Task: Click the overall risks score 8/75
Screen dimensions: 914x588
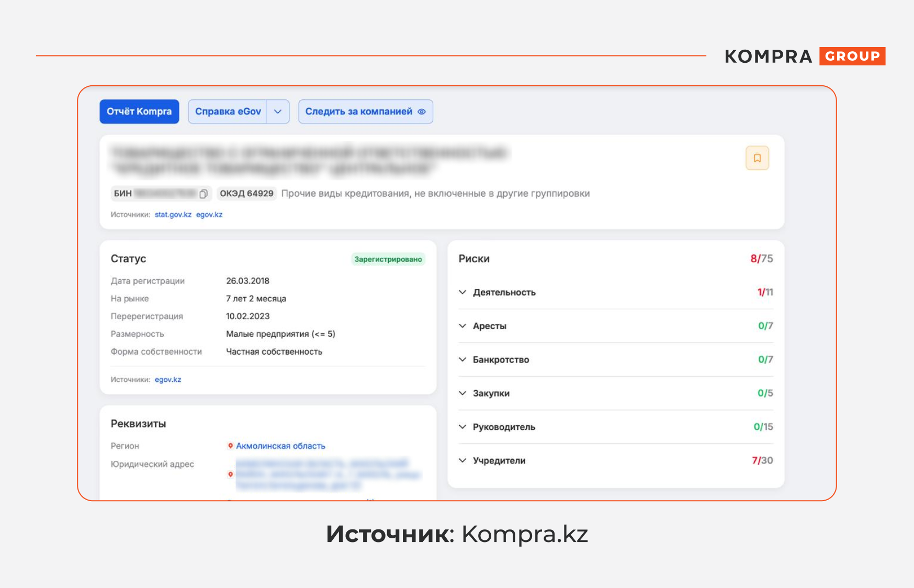Action: (762, 258)
